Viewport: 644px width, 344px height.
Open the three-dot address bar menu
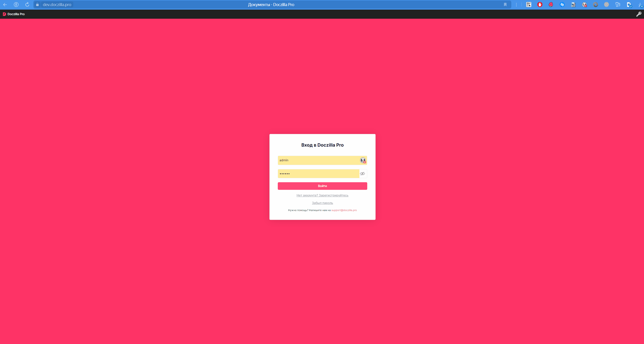pos(516,5)
